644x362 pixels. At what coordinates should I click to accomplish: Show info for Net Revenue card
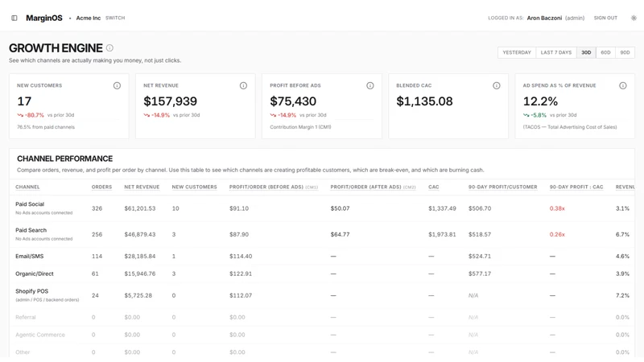coord(244,86)
